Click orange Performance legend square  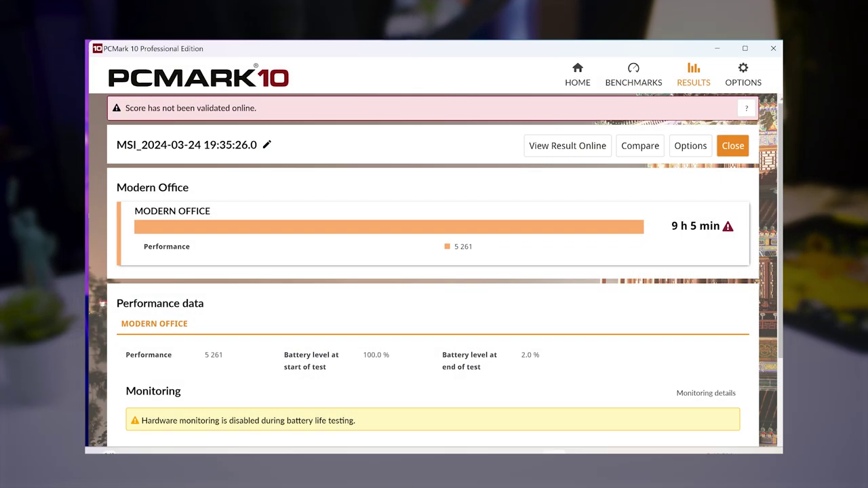(x=447, y=247)
